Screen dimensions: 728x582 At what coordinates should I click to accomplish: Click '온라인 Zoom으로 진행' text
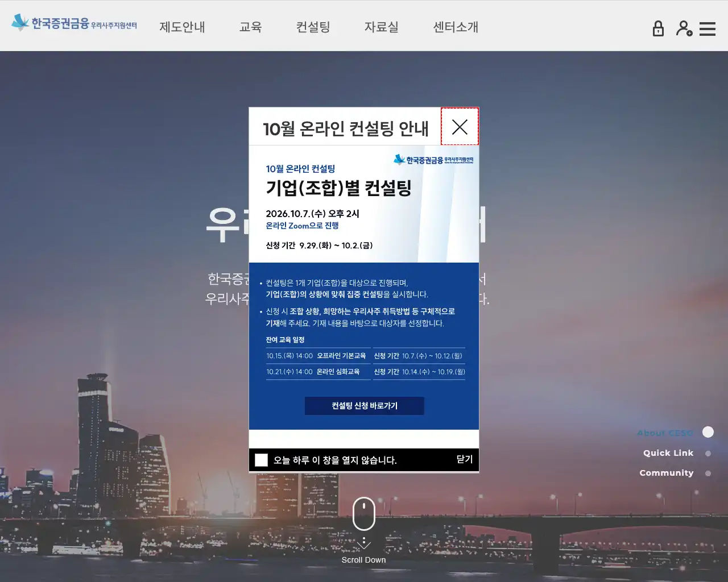pyautogui.click(x=303, y=226)
